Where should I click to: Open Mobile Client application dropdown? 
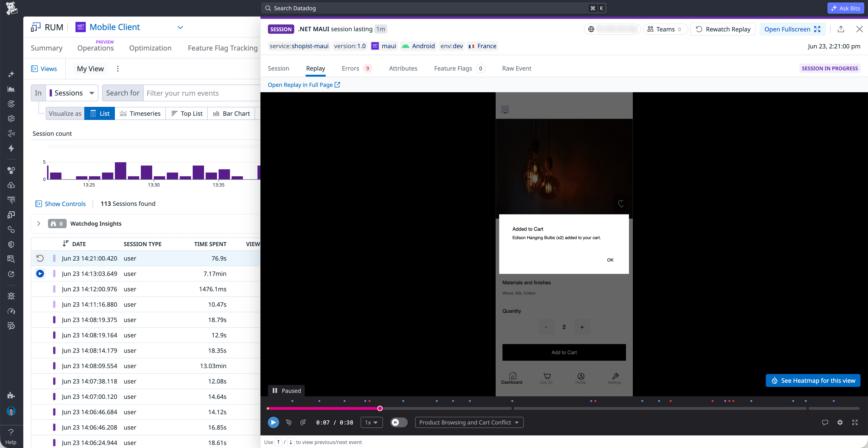[x=180, y=27]
